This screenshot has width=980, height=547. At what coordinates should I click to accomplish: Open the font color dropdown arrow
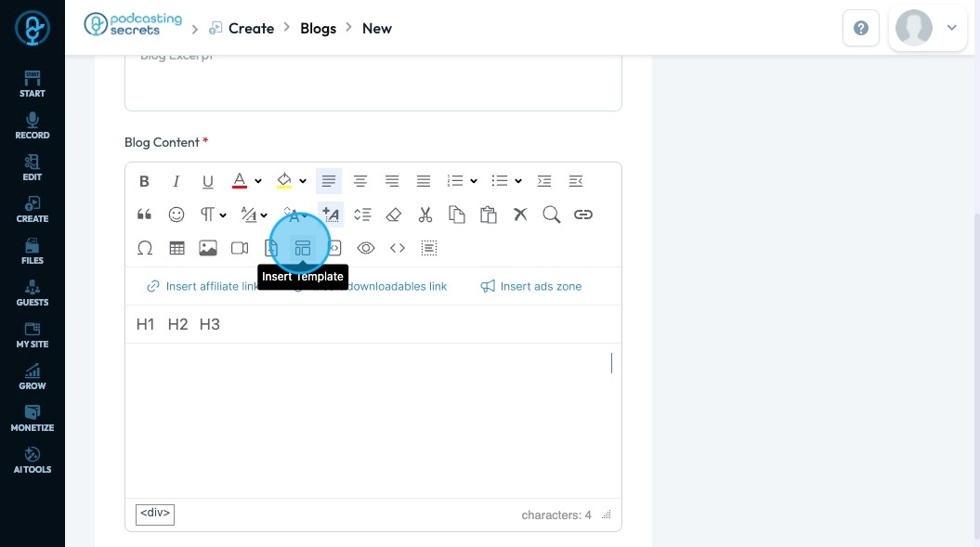[258, 181]
